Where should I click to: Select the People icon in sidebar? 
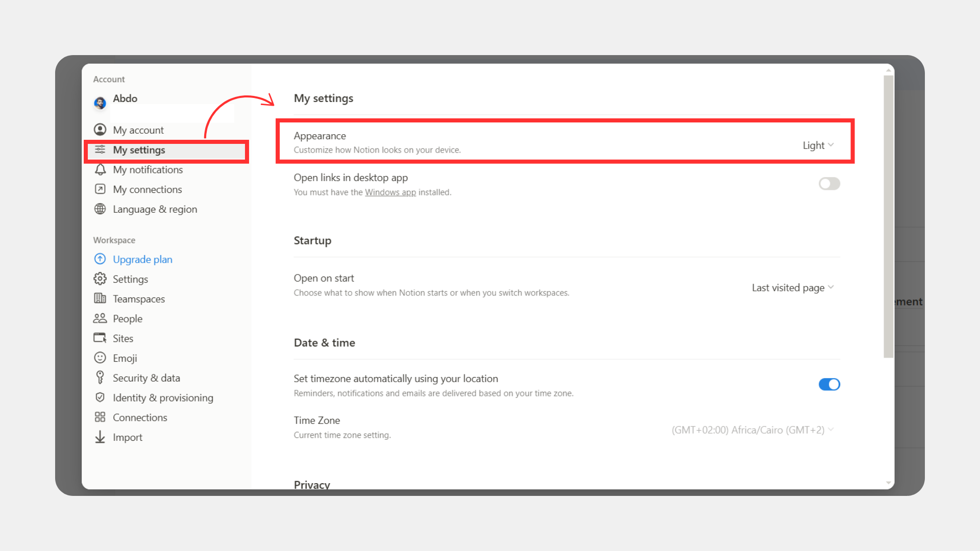point(101,318)
